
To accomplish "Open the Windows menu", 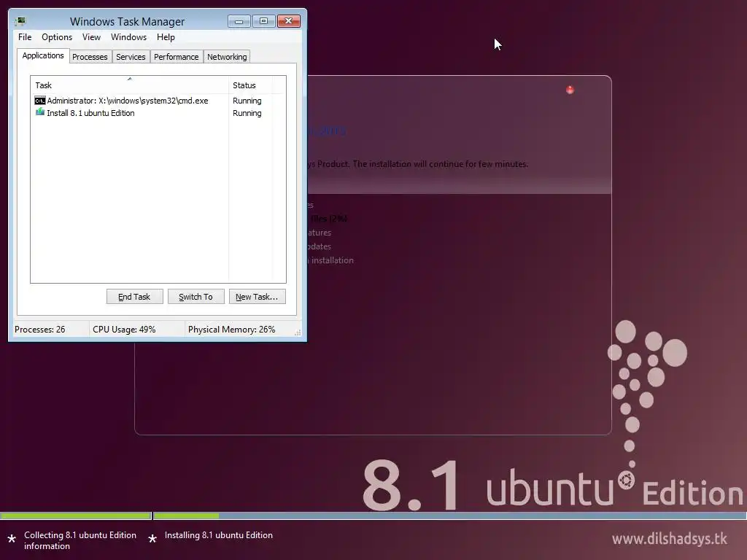I will coord(128,37).
